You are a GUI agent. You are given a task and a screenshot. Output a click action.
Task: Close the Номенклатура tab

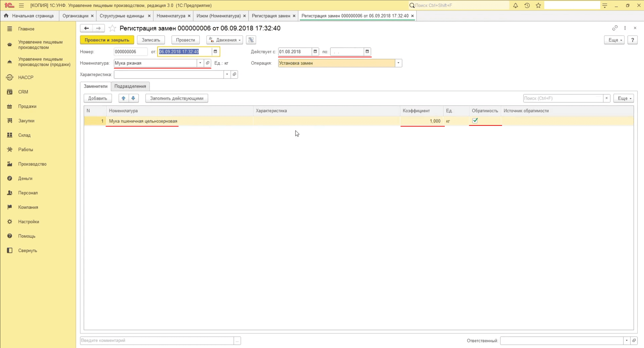pos(189,16)
